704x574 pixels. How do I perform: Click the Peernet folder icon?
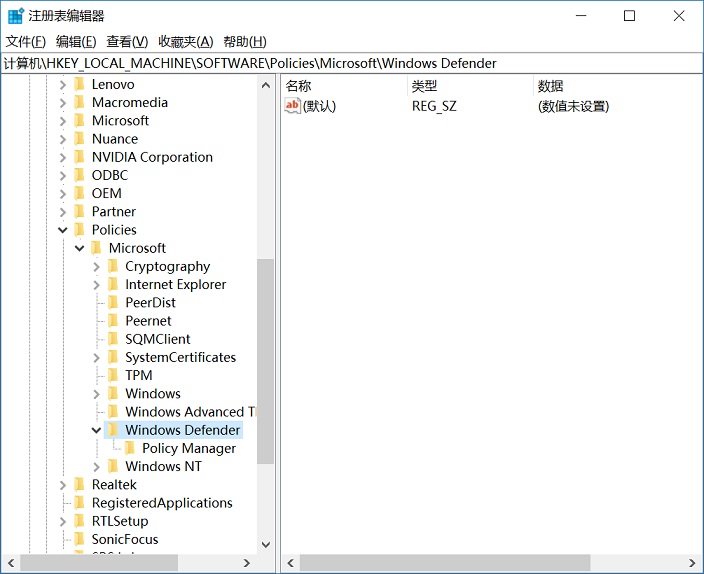113,321
